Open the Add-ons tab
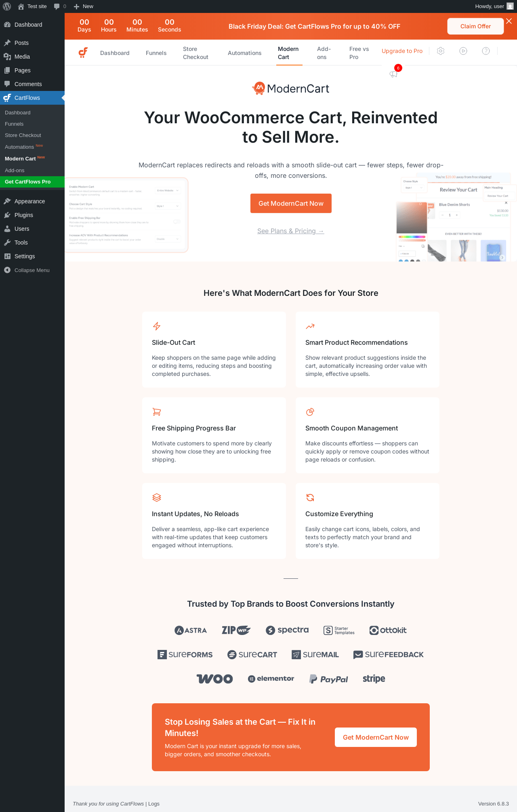517x812 pixels. (324, 53)
